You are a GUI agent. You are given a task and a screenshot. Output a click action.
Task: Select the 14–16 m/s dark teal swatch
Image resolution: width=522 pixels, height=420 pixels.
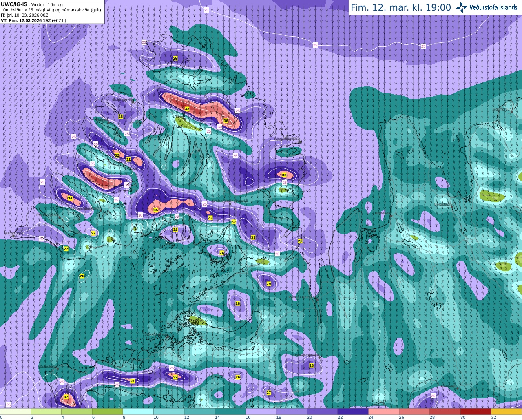tap(230, 411)
